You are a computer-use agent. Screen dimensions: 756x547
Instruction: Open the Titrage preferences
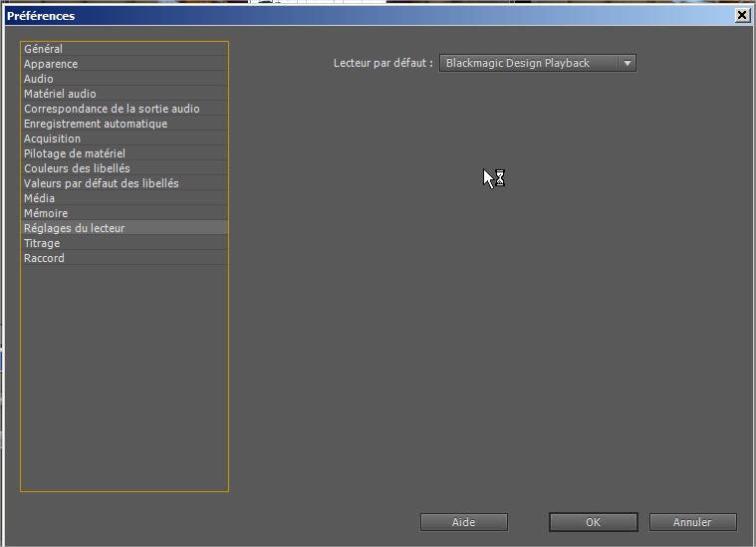click(125, 243)
